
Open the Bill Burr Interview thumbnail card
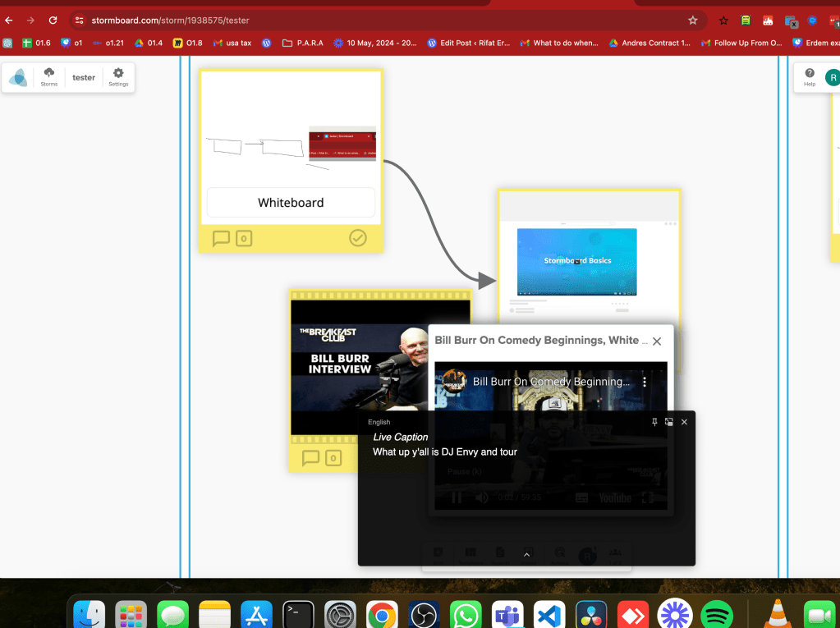[x=360, y=367]
